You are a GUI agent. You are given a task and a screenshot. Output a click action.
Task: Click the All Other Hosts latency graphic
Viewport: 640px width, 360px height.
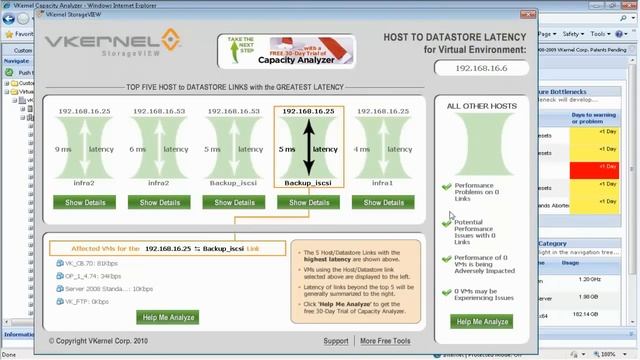[x=484, y=144]
